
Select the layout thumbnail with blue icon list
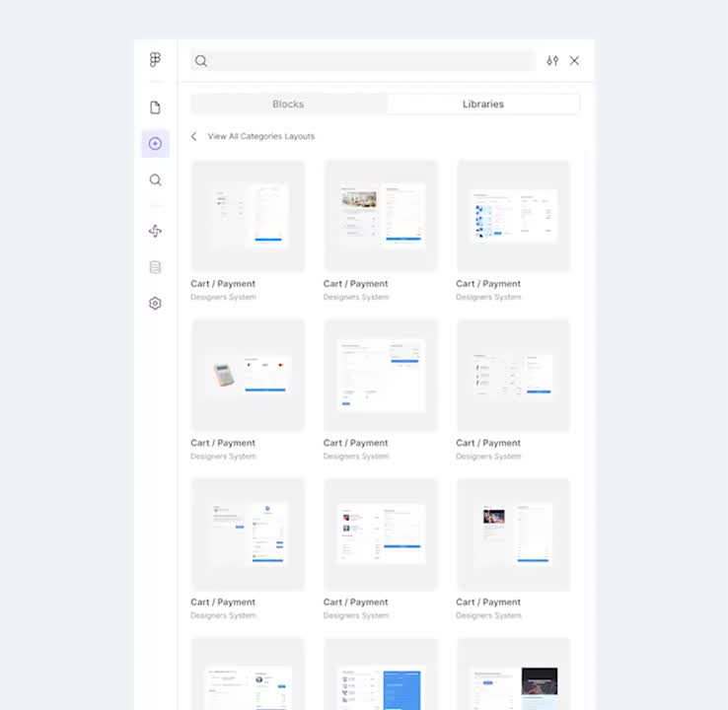[513, 216]
